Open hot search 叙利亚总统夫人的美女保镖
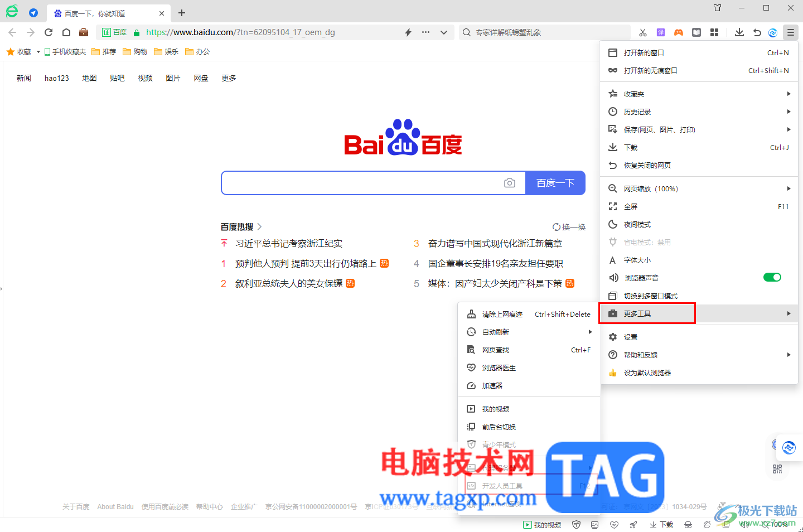 point(289,283)
